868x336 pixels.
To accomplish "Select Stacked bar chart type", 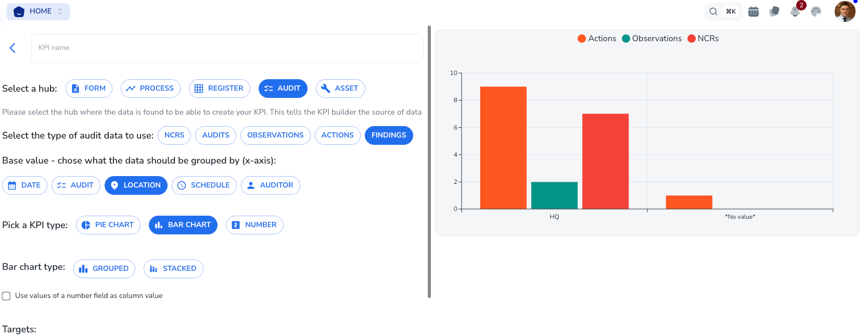I will [x=173, y=269].
